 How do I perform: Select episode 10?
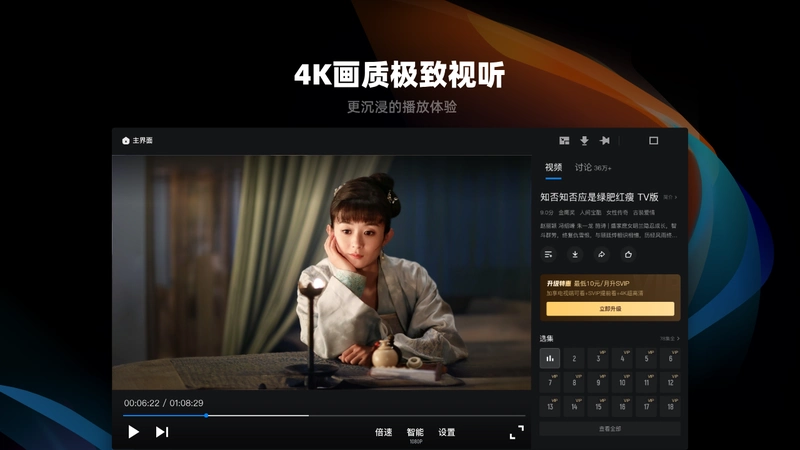622,382
